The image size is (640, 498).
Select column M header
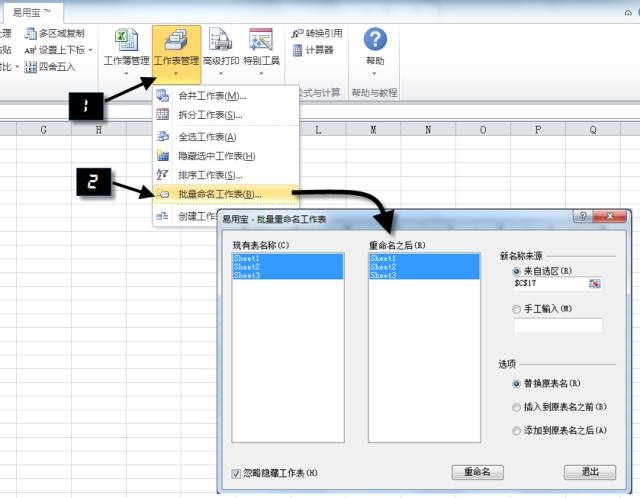coord(373,130)
